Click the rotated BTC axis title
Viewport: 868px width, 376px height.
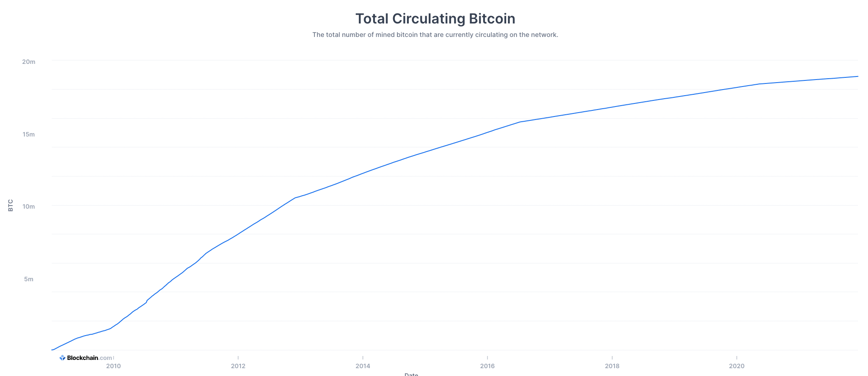coord(11,205)
